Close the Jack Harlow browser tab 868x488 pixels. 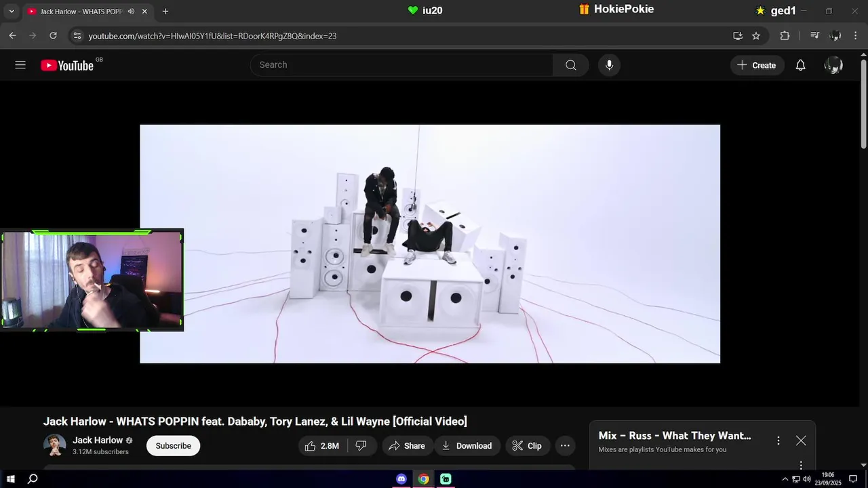tap(144, 12)
